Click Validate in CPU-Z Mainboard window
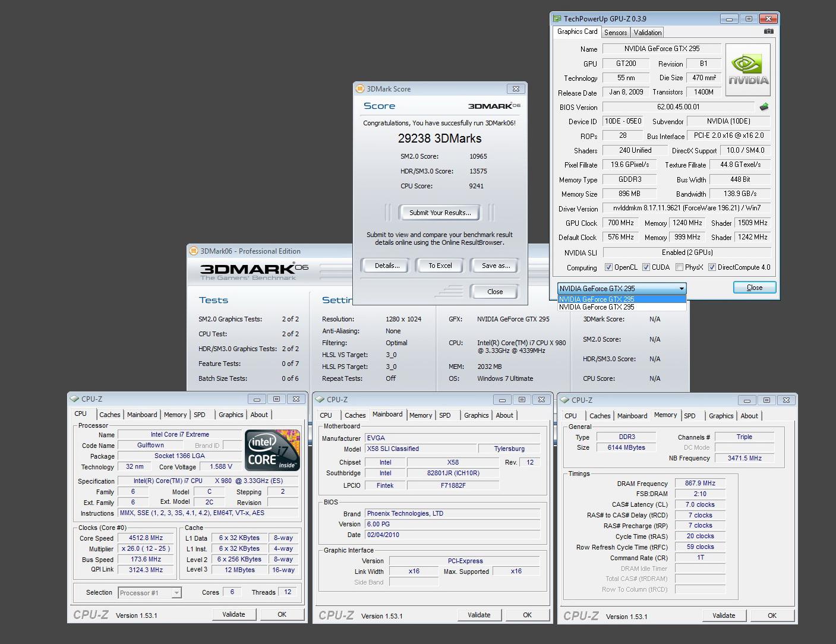The height and width of the screenshot is (644, 836). tap(479, 615)
